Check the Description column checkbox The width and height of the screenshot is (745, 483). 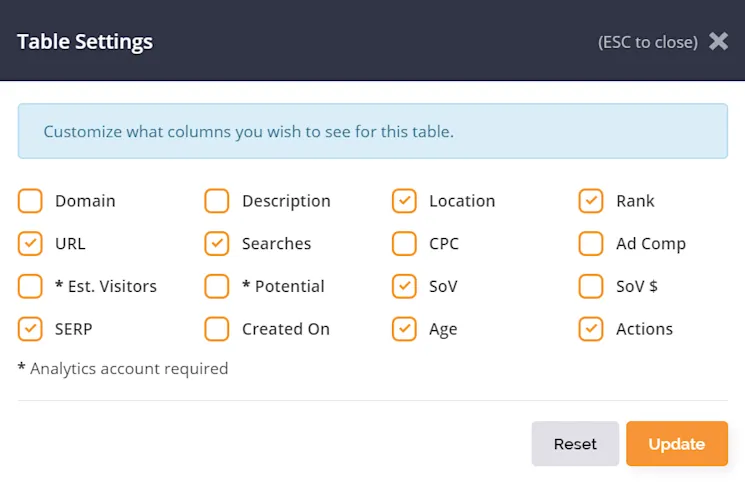pos(217,201)
